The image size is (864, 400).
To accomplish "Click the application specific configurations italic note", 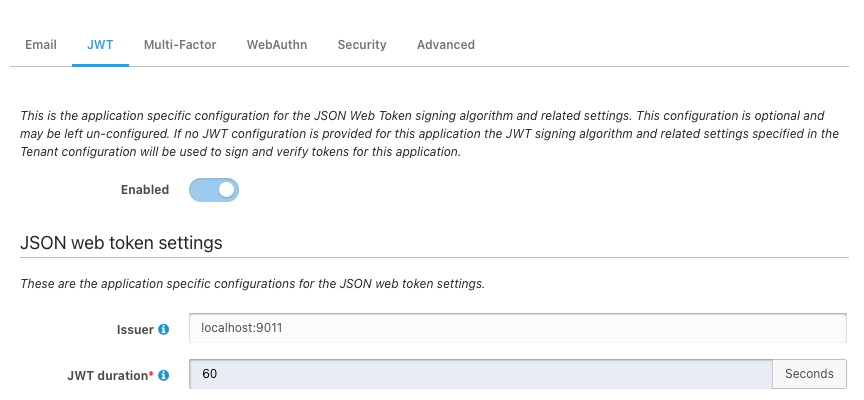I will (252, 284).
